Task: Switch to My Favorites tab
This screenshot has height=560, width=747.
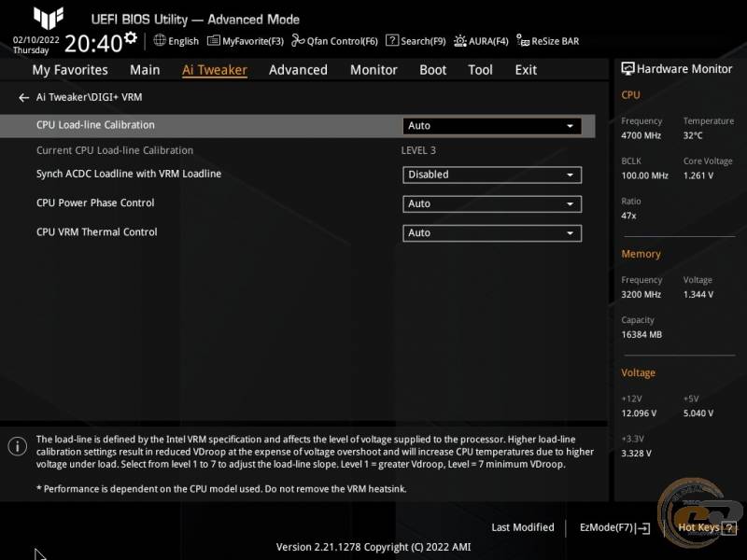Action: 70,70
